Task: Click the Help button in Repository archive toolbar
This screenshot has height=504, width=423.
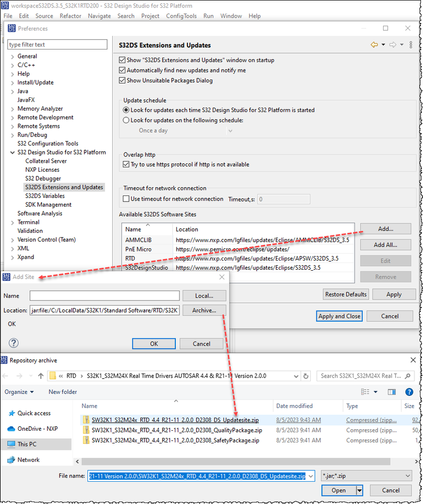Action: pos(408,392)
